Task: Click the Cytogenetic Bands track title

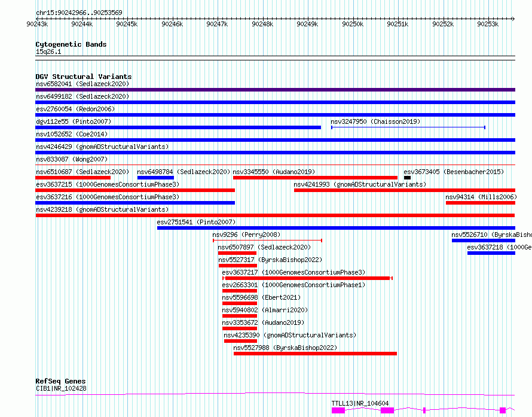Action: pos(71,44)
